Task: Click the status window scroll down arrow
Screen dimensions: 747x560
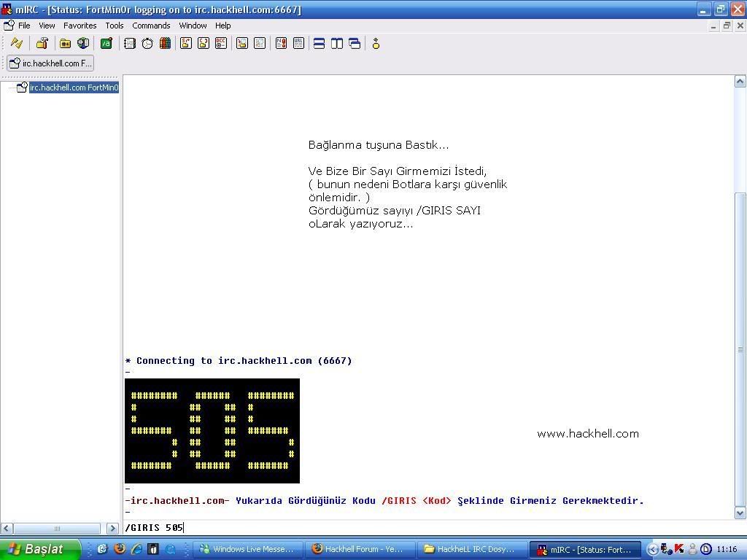Action: (740, 513)
